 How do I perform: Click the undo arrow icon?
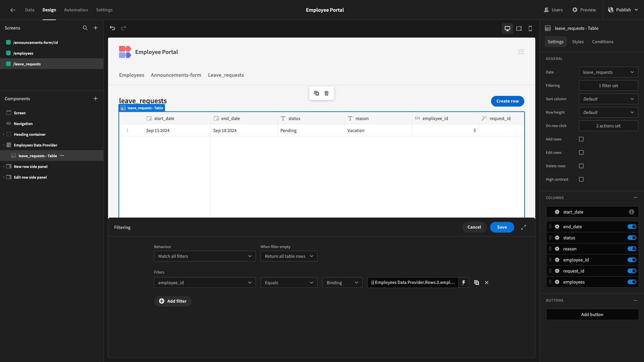pyautogui.click(x=112, y=28)
